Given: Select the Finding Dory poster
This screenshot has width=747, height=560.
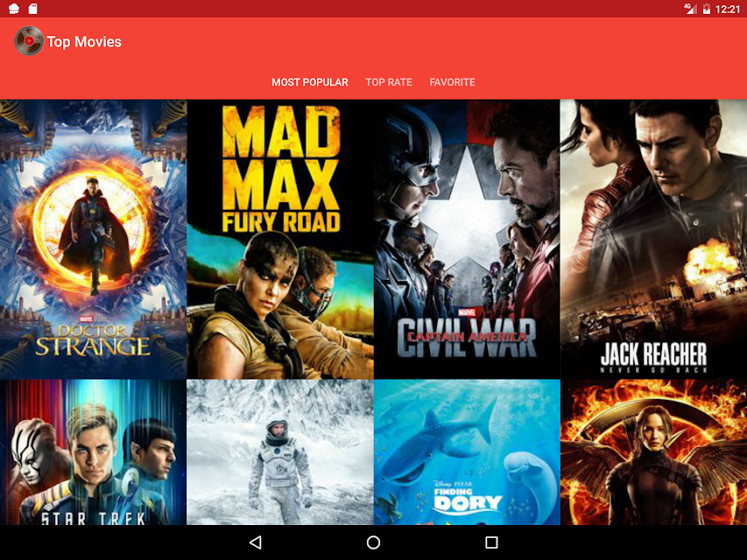Looking at the screenshot, I should [467, 451].
